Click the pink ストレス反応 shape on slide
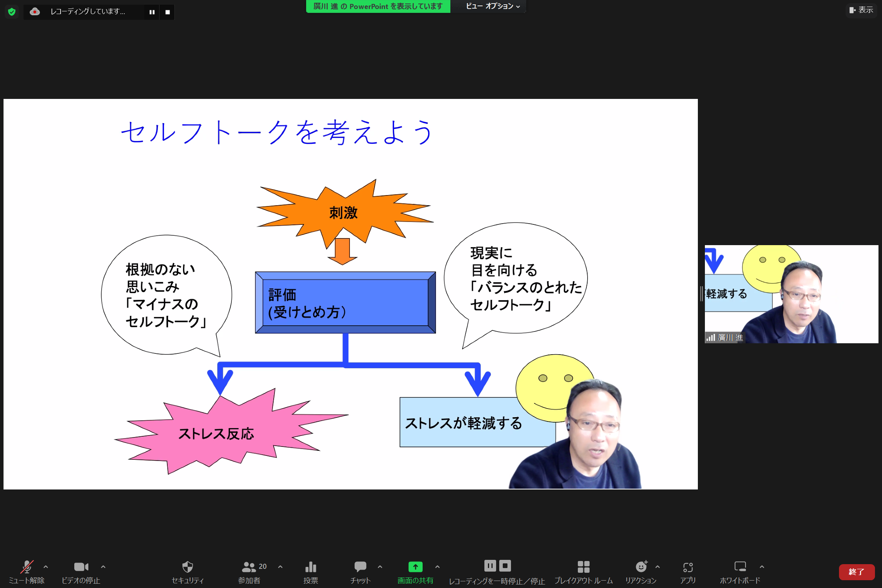Viewport: 882px width, 588px height. [x=231, y=432]
